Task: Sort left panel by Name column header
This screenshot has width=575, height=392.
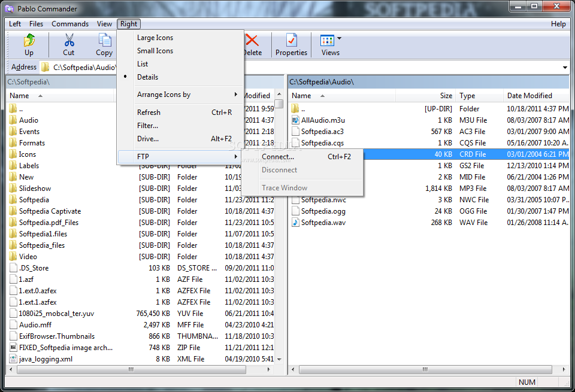Action: (60, 96)
